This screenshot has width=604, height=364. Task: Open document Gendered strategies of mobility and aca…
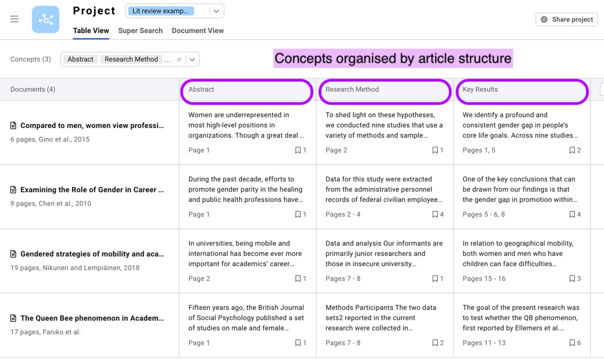pyautogui.click(x=92, y=254)
